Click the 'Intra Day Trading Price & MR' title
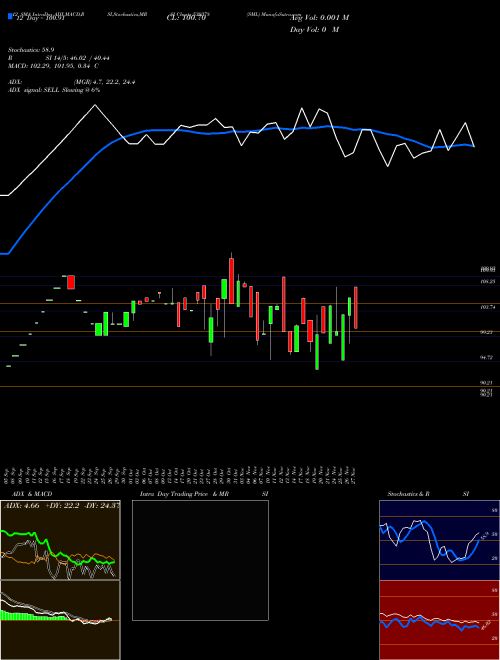Image resolution: width=500 pixels, height=660 pixels. (184, 494)
